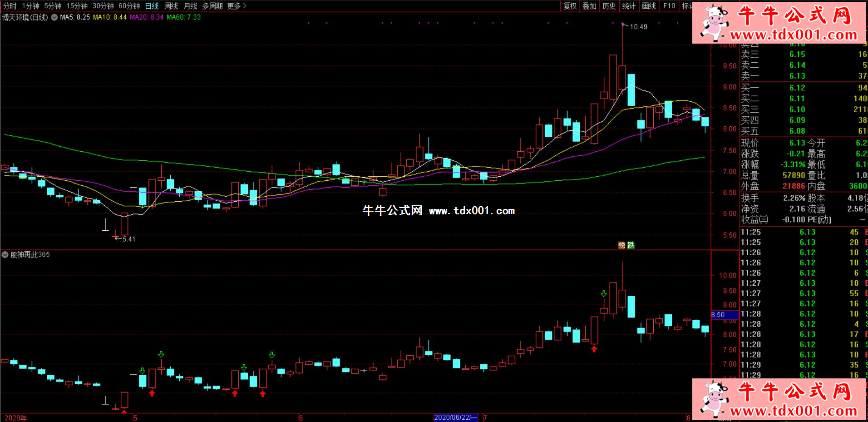This screenshot has width=868, height=422.
Task: Switch to the 分时 time-sharing view
Action: pos(10,6)
